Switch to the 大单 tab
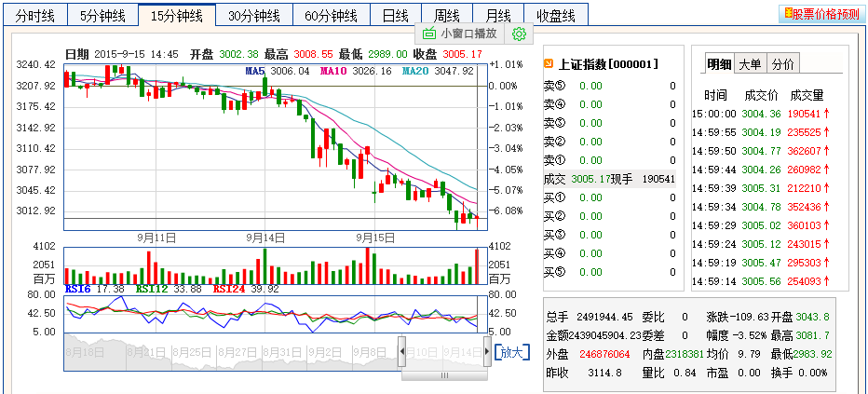The image size is (868, 394). coord(751,64)
